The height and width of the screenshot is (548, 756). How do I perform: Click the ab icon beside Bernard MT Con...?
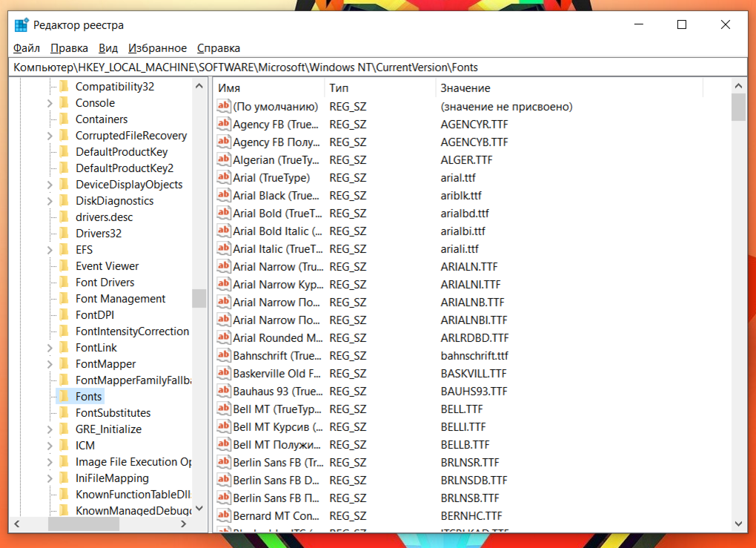click(223, 515)
